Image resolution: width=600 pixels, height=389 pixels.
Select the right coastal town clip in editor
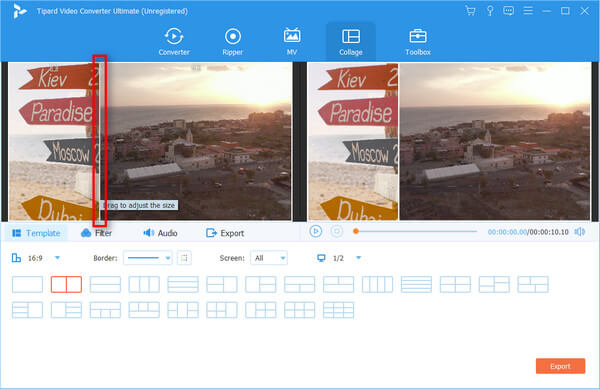coord(196,142)
